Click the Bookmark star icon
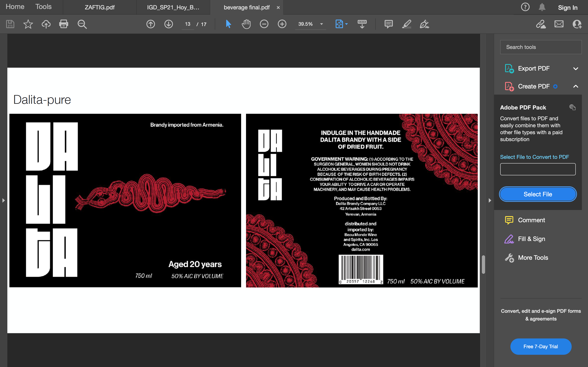Viewport: 588px width, 367px height. 28,24
